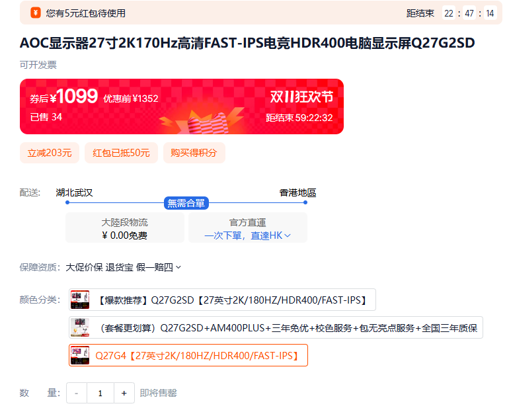Click the 無需合單 badge on shipping line
509x420 pixels.
click(x=186, y=203)
